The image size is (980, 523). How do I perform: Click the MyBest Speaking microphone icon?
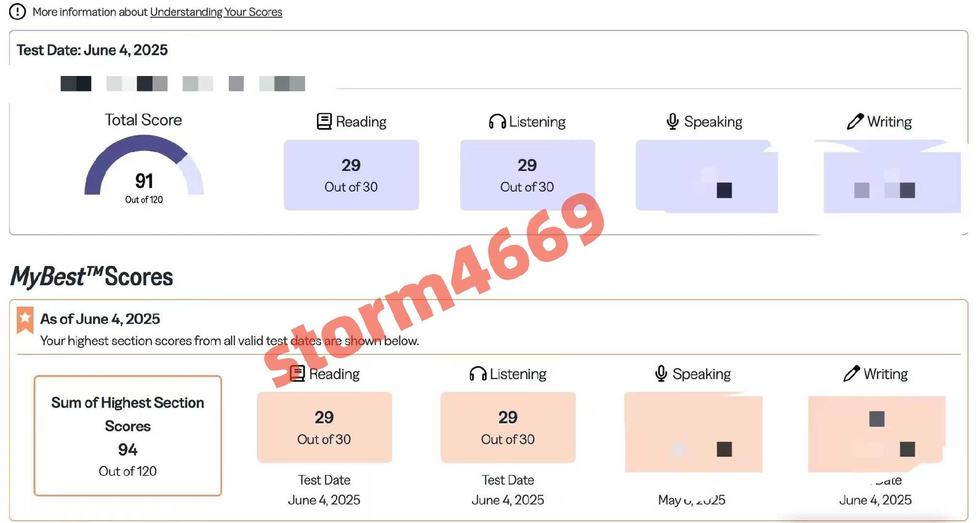[x=661, y=373]
